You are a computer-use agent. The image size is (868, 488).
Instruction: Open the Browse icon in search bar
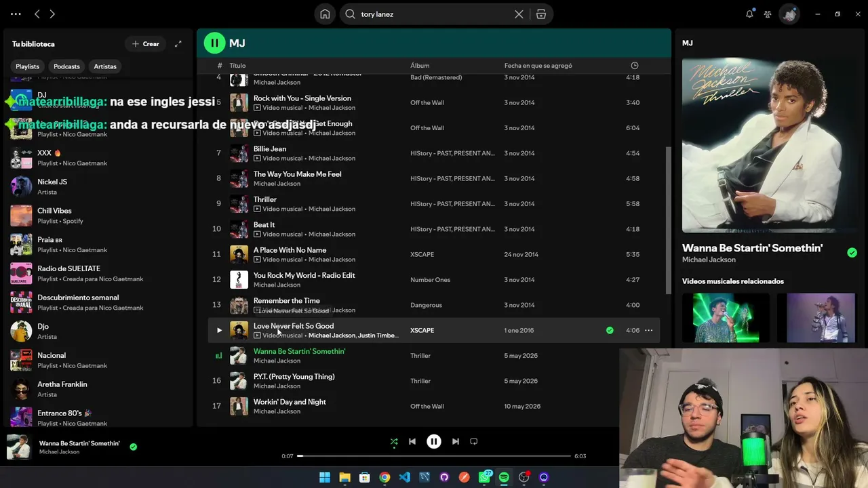(x=541, y=14)
